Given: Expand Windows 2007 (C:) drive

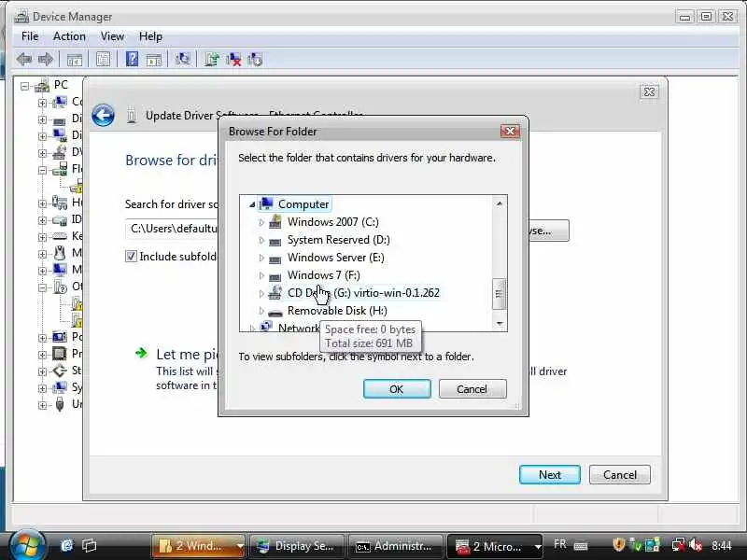Looking at the screenshot, I should pyautogui.click(x=261, y=222).
